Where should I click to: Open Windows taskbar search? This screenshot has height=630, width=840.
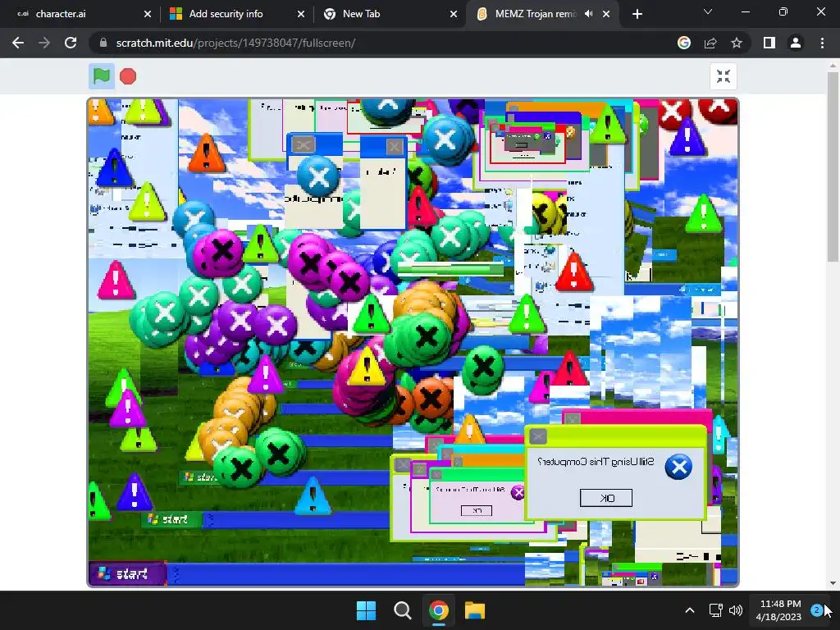coord(402,610)
